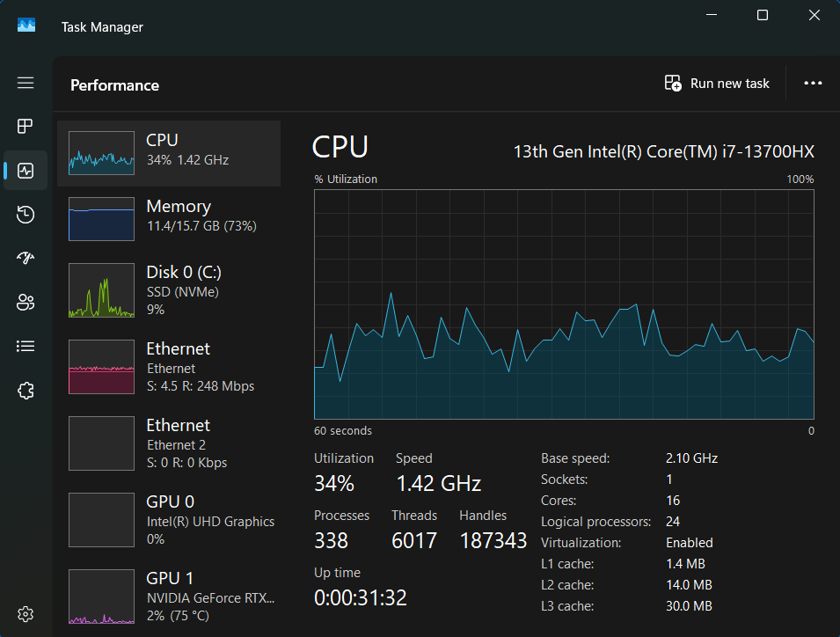Image resolution: width=840 pixels, height=637 pixels.
Task: Open the App history page icon
Action: tap(26, 215)
